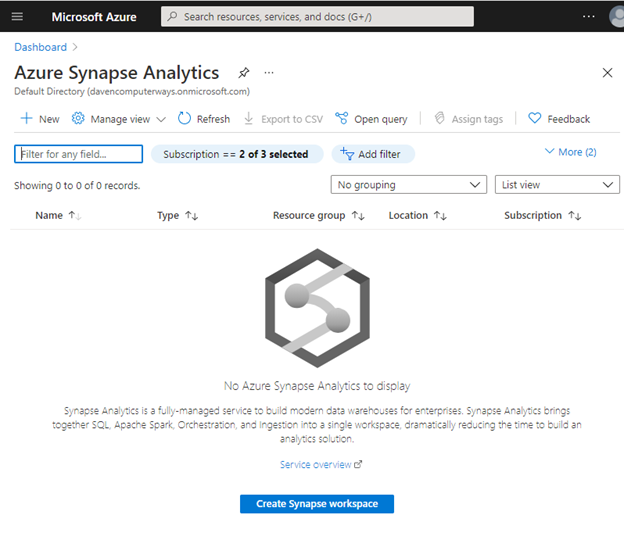
Task: Open the Service overview link
Action: (x=321, y=464)
